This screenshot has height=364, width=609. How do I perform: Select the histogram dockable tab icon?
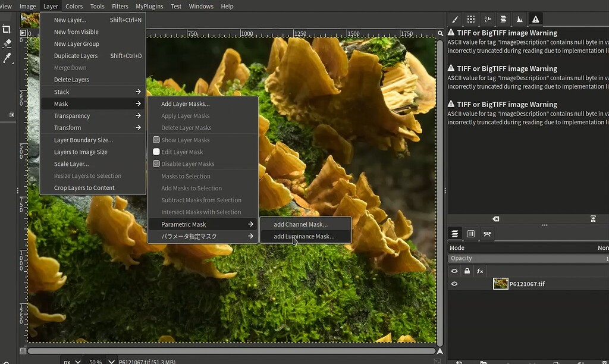(x=519, y=19)
